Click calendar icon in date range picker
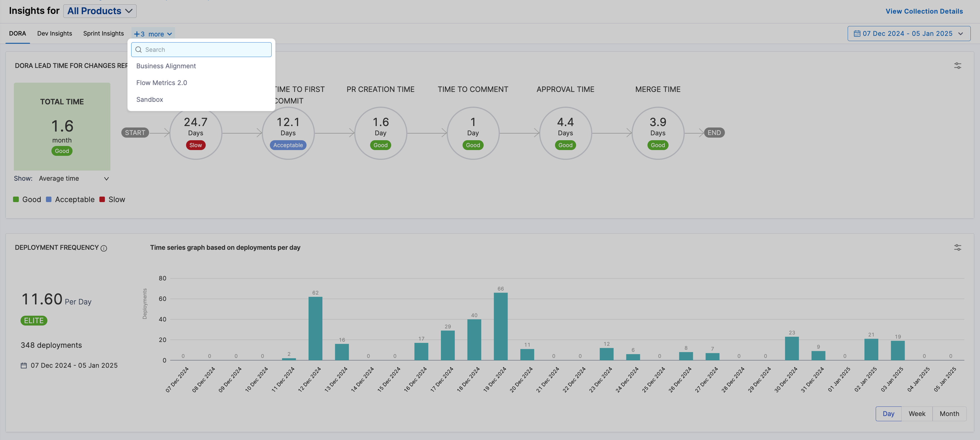The height and width of the screenshot is (440, 980). tap(857, 34)
